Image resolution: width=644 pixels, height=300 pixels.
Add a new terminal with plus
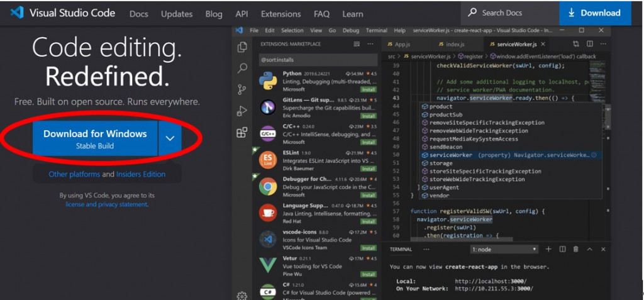click(548, 249)
